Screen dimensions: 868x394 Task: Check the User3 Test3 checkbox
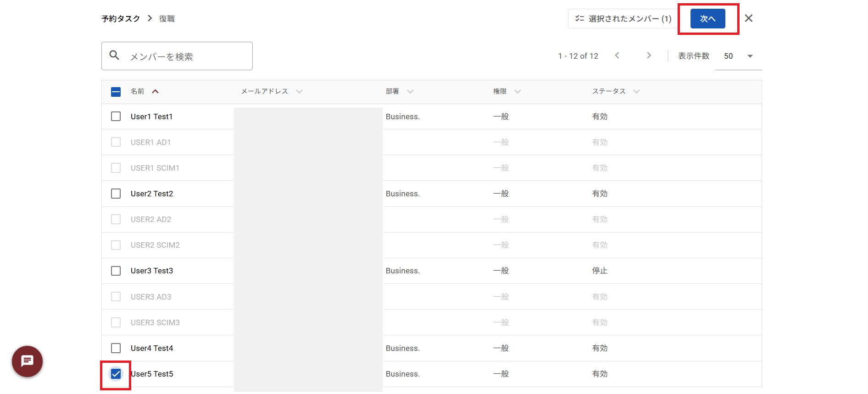coord(116,271)
